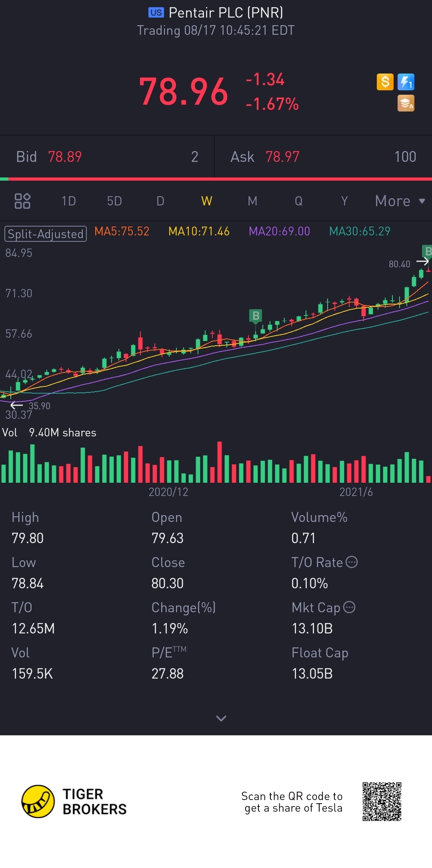Select the W weekly chart tab

coord(206,201)
